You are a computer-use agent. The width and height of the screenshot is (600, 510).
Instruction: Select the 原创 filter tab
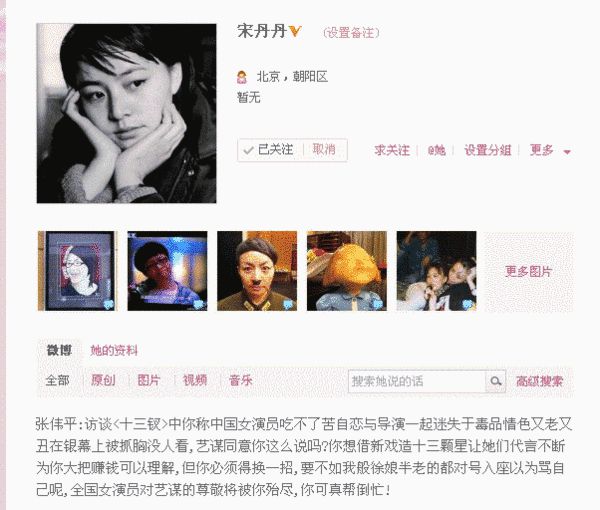click(x=103, y=380)
